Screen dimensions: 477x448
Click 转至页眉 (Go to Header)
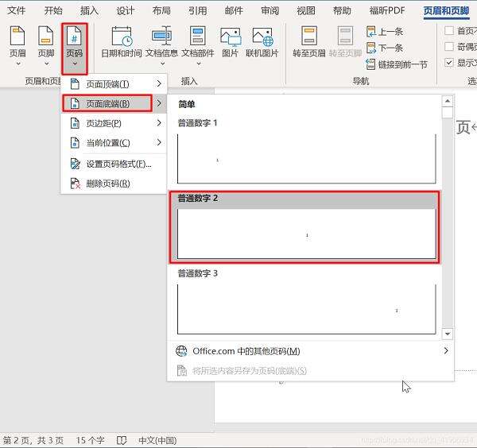[308, 44]
